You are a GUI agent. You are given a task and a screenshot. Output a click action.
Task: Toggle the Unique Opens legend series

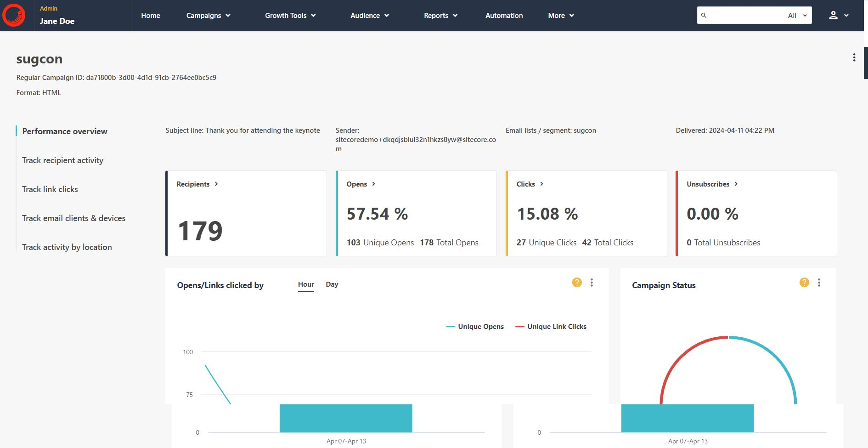475,327
